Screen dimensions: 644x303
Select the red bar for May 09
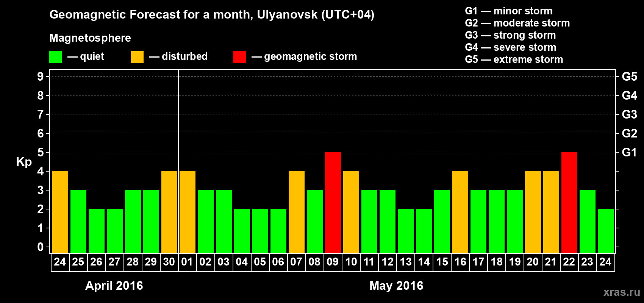pos(333,202)
